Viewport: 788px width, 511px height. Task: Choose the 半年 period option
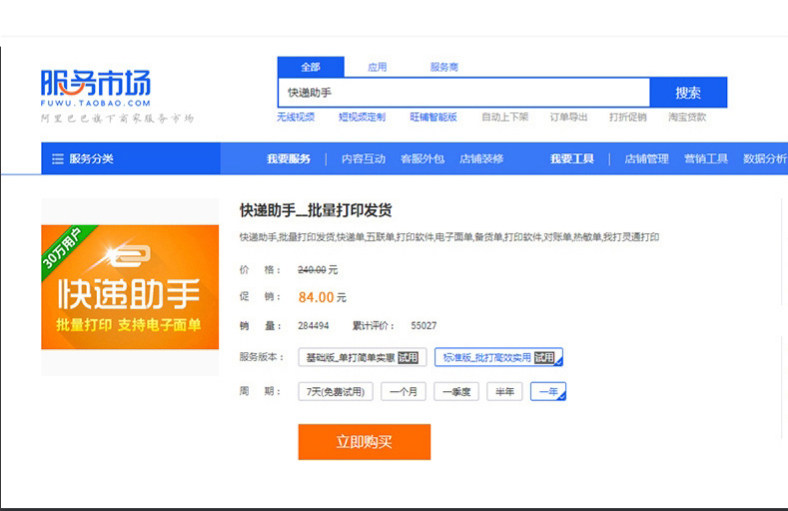click(505, 391)
